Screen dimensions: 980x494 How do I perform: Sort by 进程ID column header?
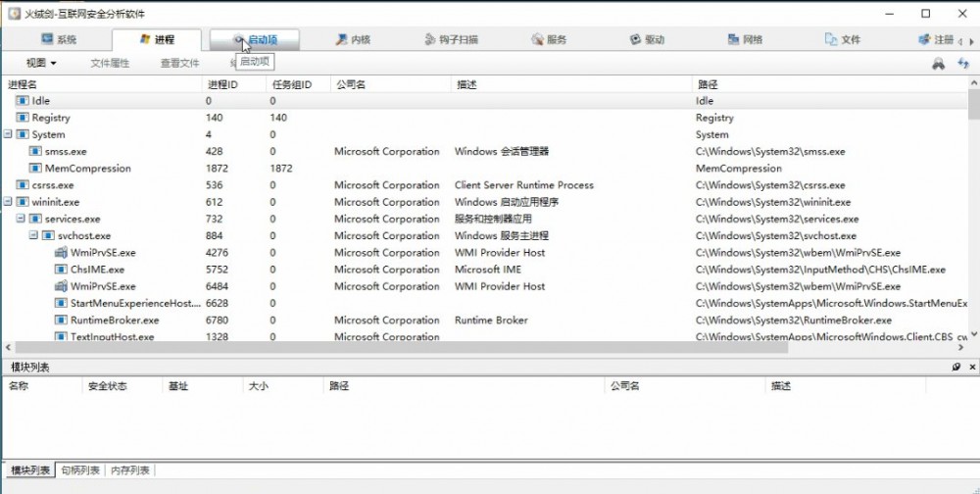[x=234, y=84]
